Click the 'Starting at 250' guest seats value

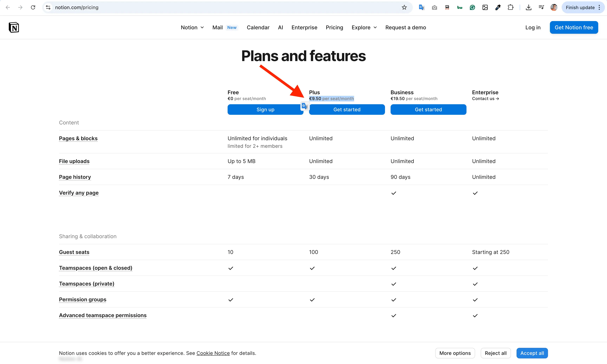click(491, 252)
